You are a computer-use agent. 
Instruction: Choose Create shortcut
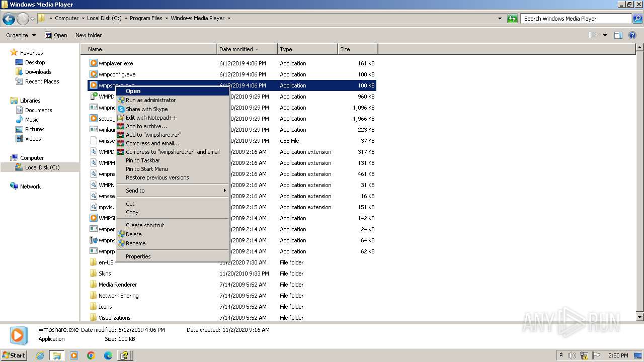(173, 225)
